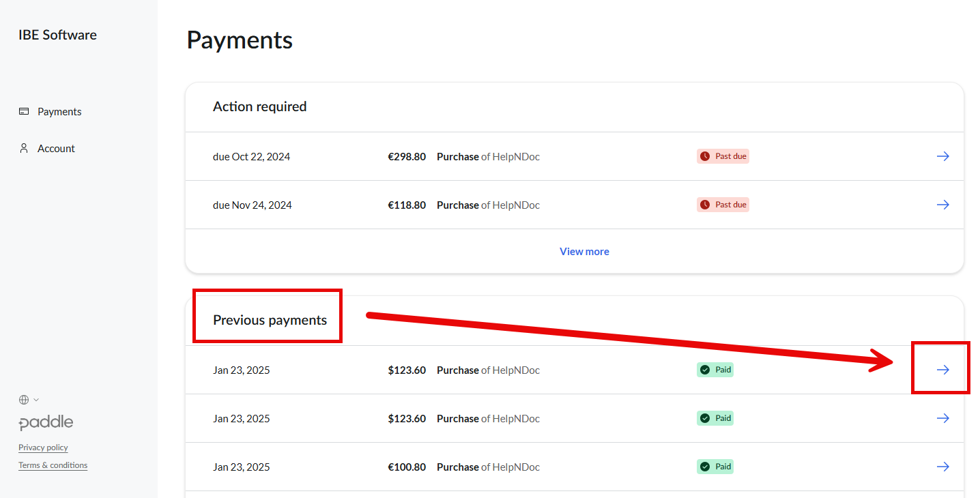Screen dimensions: 980x498
Task: Click the credit card icon beside Payments
Action: [x=24, y=111]
